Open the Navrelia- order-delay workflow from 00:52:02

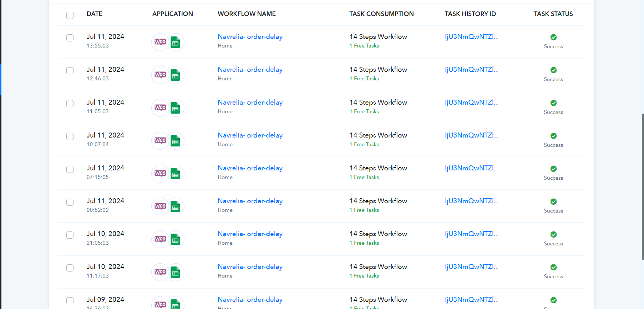pos(250,201)
